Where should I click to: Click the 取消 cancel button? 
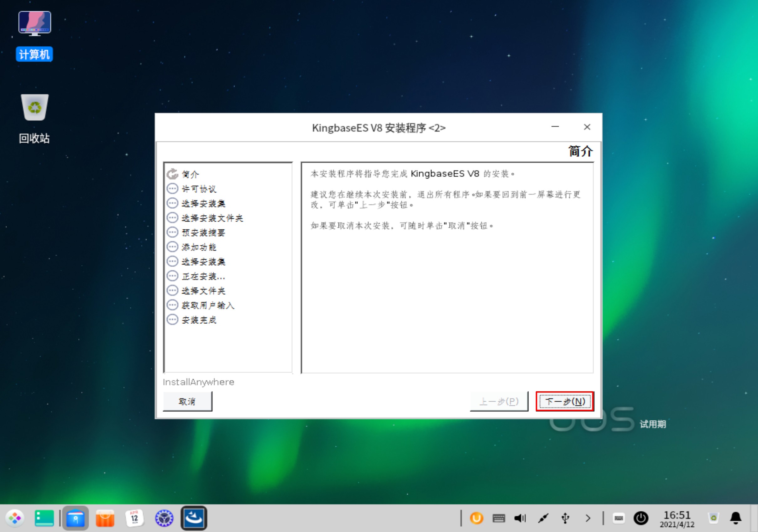tap(187, 401)
